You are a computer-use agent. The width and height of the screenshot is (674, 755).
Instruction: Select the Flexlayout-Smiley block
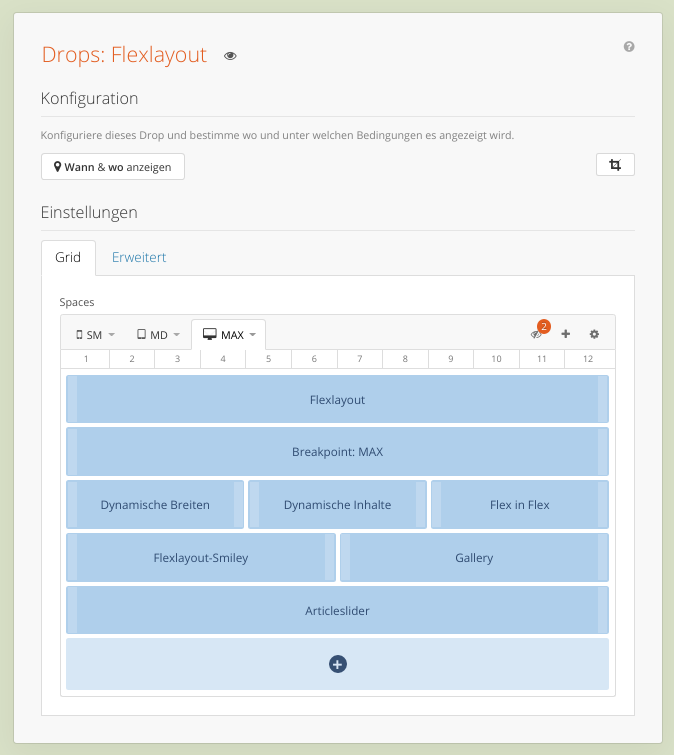coord(201,558)
